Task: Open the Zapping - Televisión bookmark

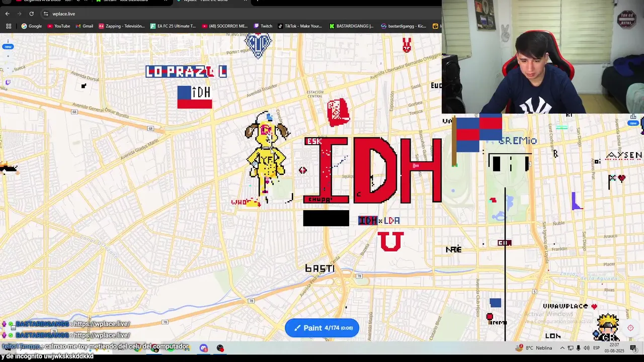Action: coord(121,26)
